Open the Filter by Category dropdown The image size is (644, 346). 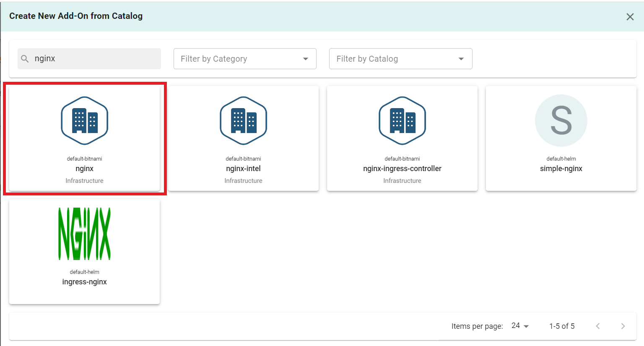pyautogui.click(x=245, y=59)
